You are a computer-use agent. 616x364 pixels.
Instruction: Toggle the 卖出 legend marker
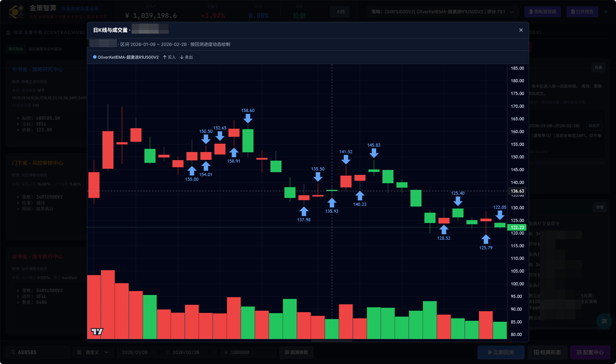coord(186,57)
